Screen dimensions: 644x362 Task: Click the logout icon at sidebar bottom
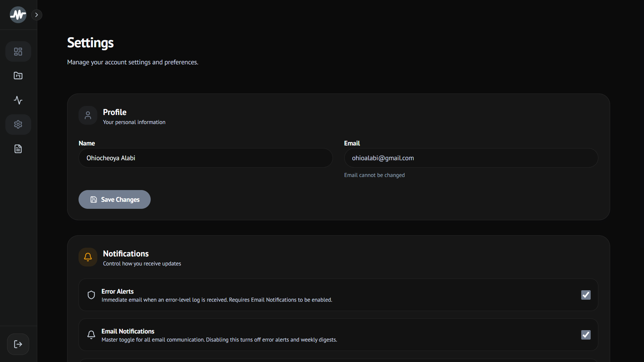click(18, 344)
